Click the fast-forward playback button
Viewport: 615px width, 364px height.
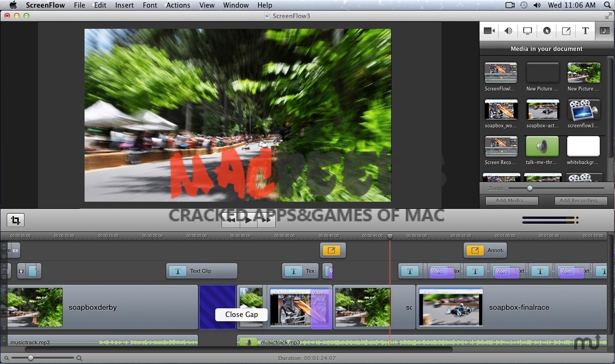pyautogui.click(x=266, y=220)
